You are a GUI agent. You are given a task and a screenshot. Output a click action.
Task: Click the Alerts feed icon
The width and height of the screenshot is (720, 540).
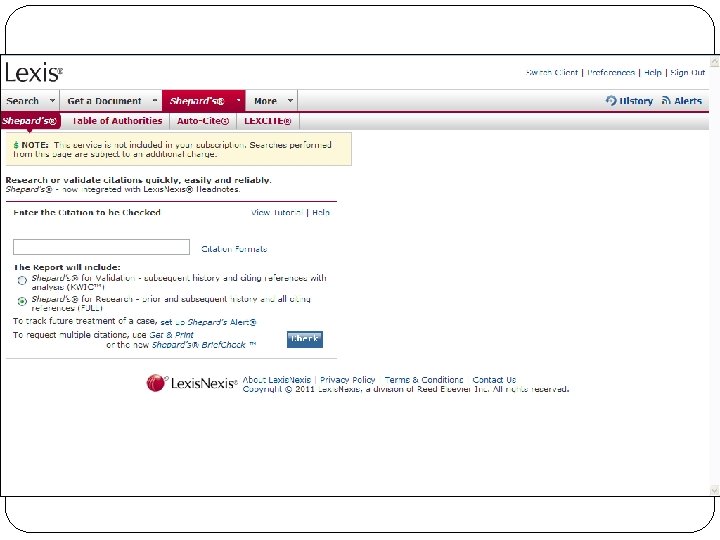pos(666,100)
